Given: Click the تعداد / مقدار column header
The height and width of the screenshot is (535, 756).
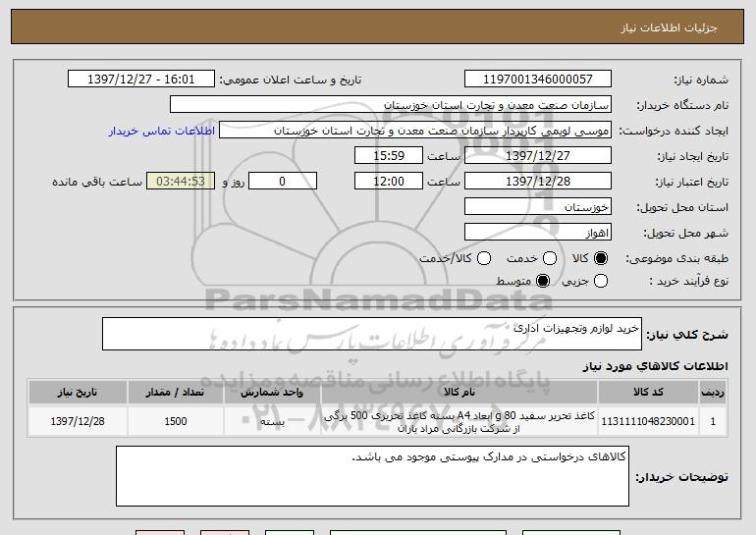Looking at the screenshot, I should coord(176,392).
